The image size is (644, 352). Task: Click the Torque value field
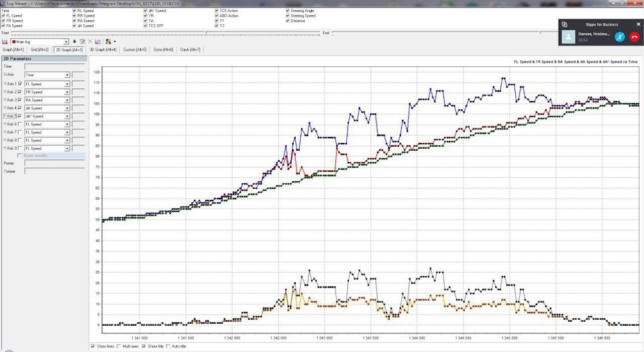pos(54,172)
